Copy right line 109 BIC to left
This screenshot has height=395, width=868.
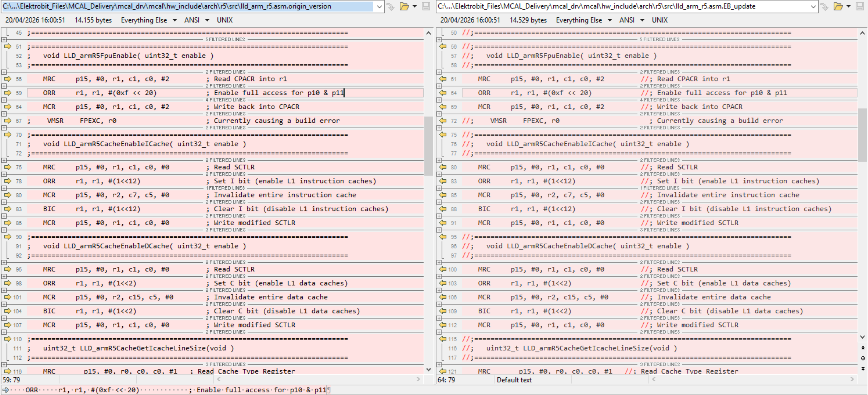point(443,311)
